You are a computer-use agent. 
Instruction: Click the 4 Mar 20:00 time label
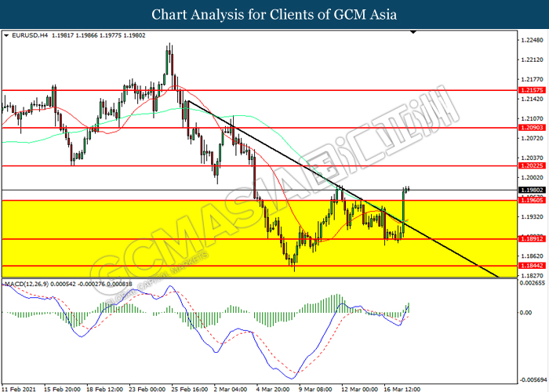point(273,389)
